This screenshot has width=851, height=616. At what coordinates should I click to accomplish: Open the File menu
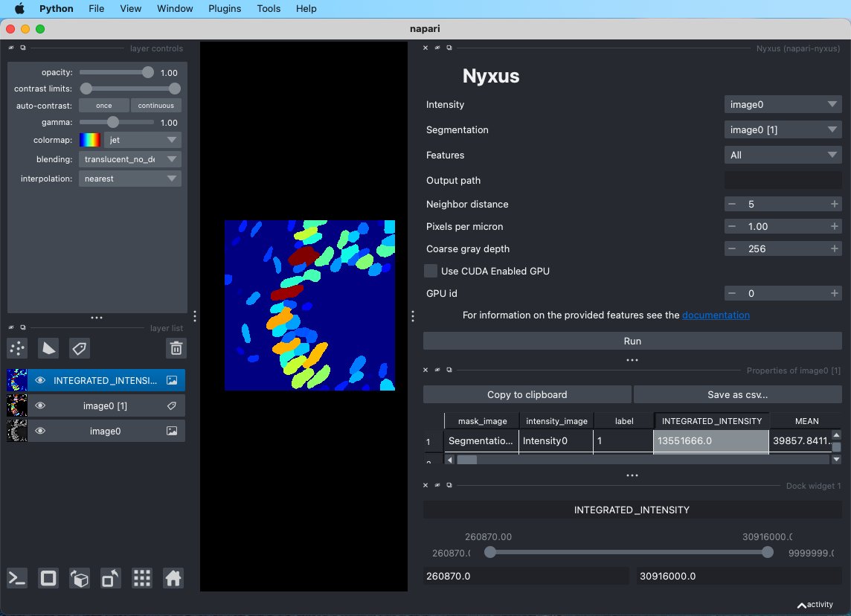[x=96, y=9]
